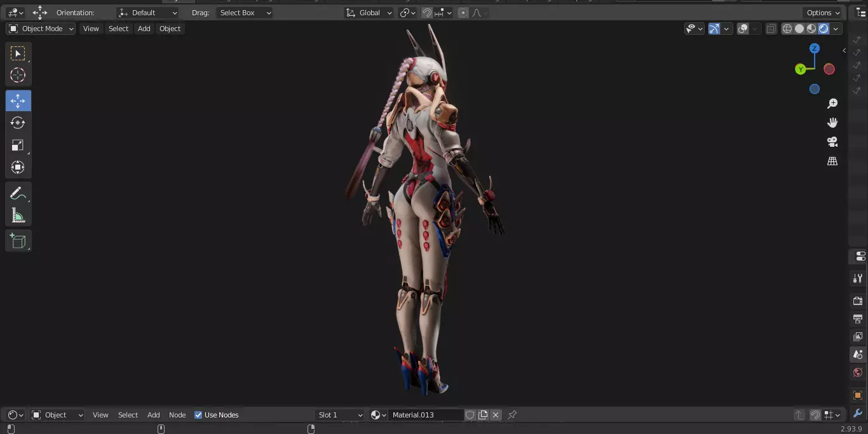
Task: Click Material.013 name field
Action: click(426, 415)
